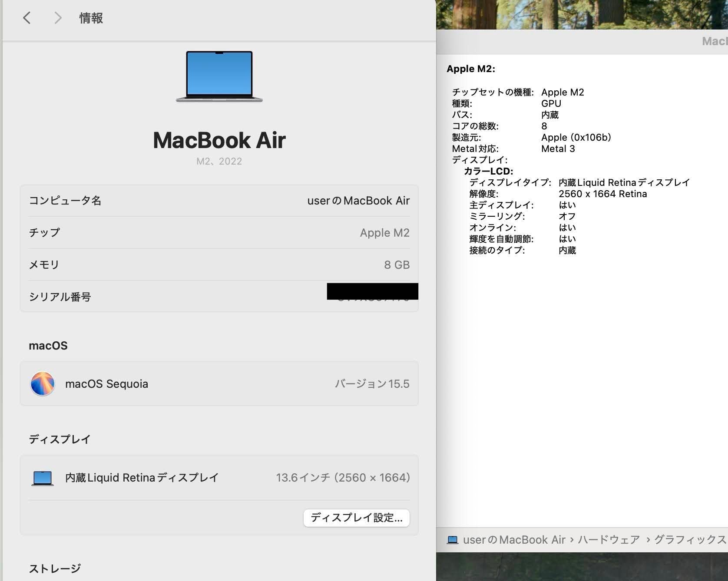Edit the コンピュータ名 value field
The image size is (728, 581).
pos(358,201)
